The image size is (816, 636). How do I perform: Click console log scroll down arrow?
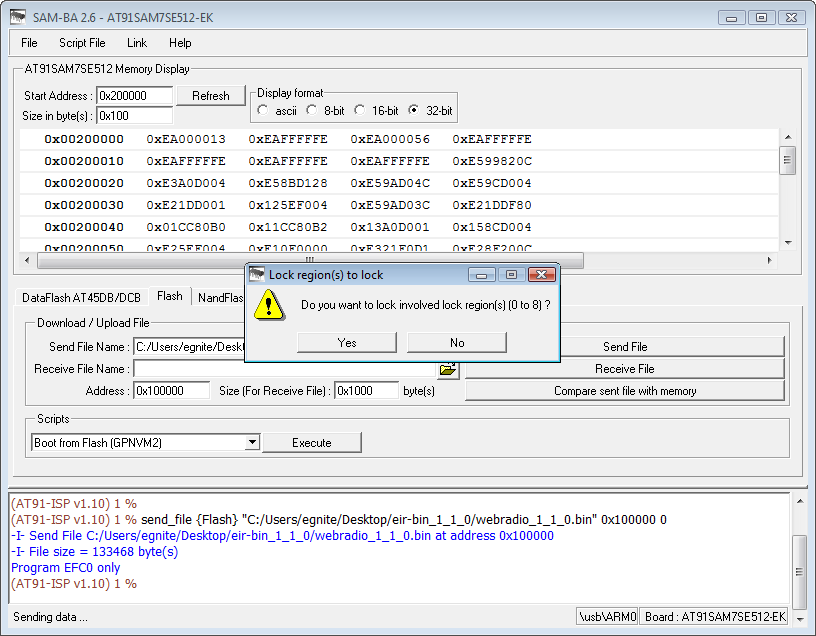click(x=800, y=619)
